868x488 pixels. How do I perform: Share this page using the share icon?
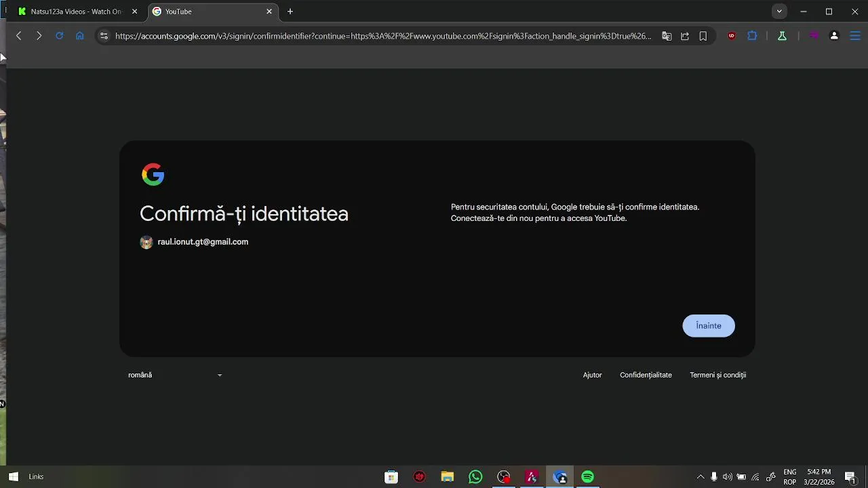685,36
